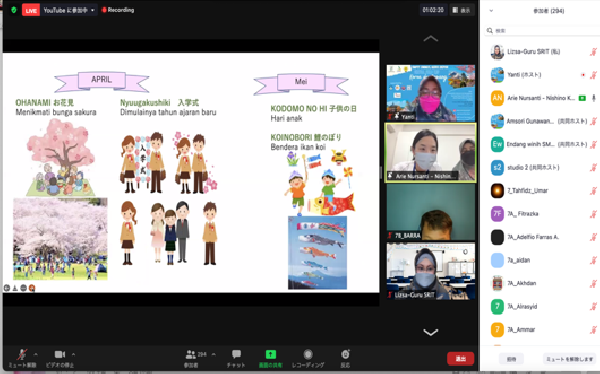The width and height of the screenshot is (600, 374).
Task: Click the participants search field
Action: [542, 31]
